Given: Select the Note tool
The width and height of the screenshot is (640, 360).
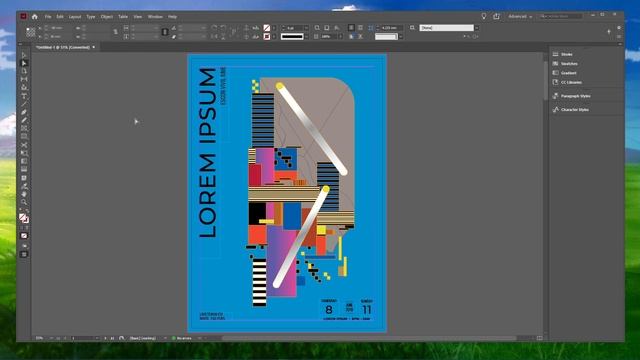Looking at the screenshot, I should [24, 178].
